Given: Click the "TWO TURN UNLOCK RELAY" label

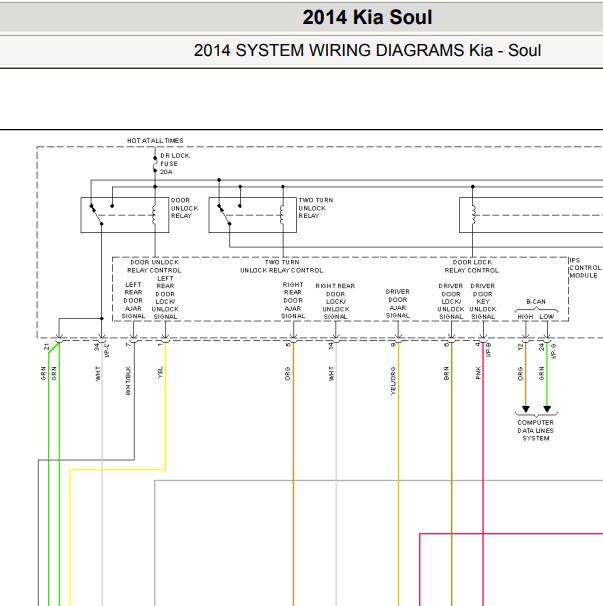Looking at the screenshot, I should coord(315,208).
